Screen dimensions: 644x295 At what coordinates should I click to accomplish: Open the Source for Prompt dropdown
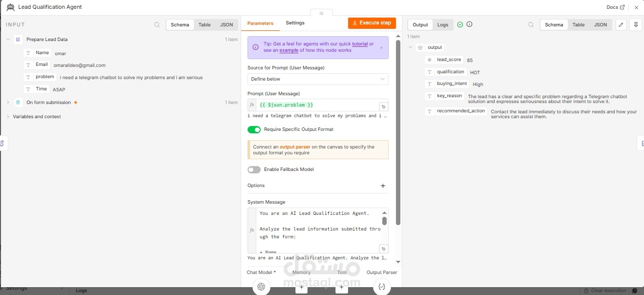318,79
